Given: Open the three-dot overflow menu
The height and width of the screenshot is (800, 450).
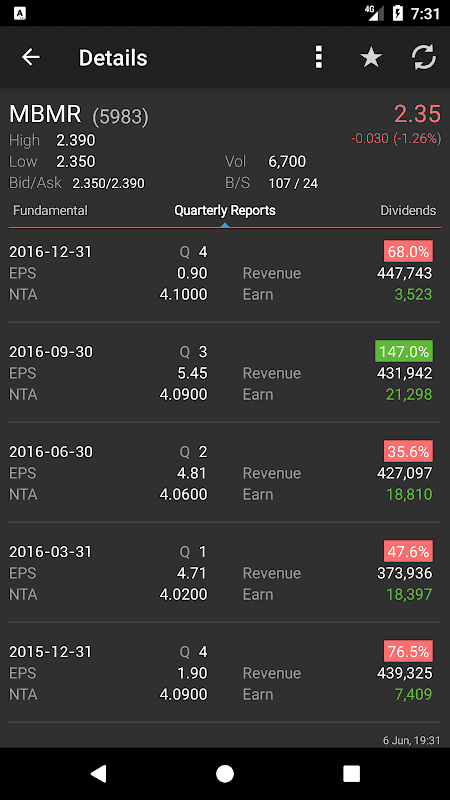Looking at the screenshot, I should point(319,57).
